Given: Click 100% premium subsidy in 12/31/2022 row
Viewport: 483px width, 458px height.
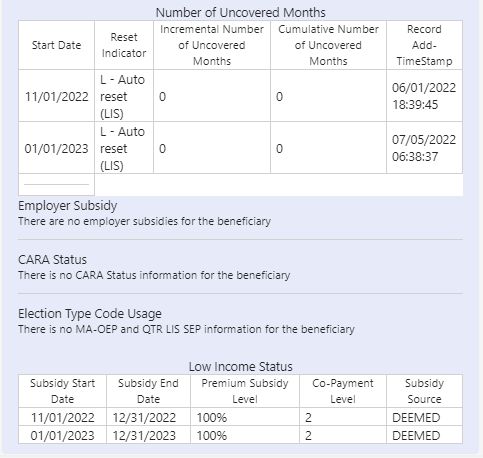Looking at the screenshot, I should pos(212,418).
